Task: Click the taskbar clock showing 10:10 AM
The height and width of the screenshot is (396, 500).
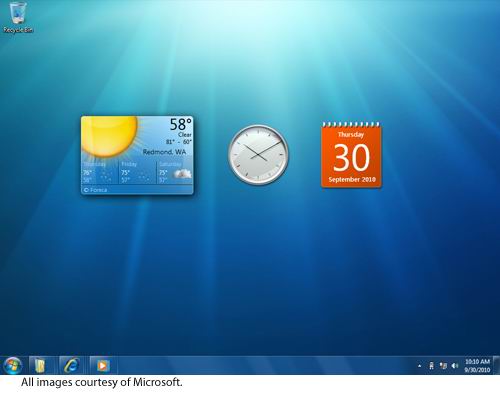Action: [x=477, y=366]
